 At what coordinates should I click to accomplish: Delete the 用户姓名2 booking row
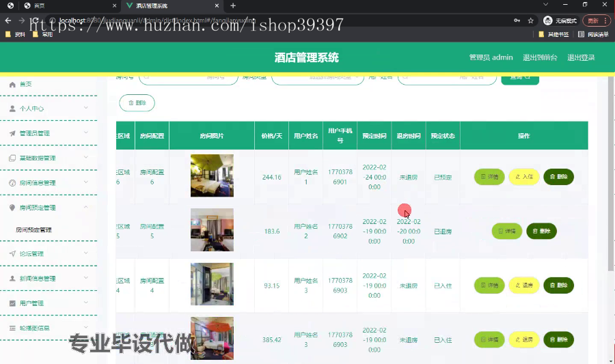541,232
